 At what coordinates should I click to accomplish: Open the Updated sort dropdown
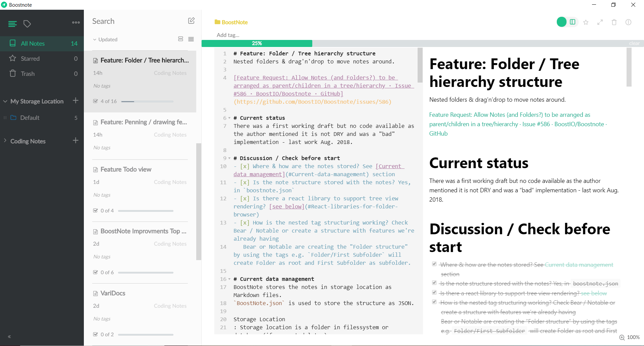click(105, 39)
